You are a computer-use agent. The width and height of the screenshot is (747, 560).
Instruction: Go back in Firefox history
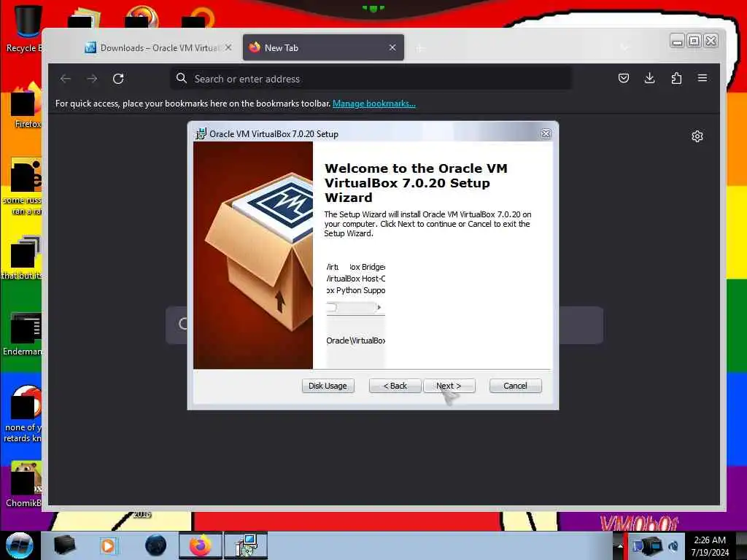pyautogui.click(x=65, y=79)
